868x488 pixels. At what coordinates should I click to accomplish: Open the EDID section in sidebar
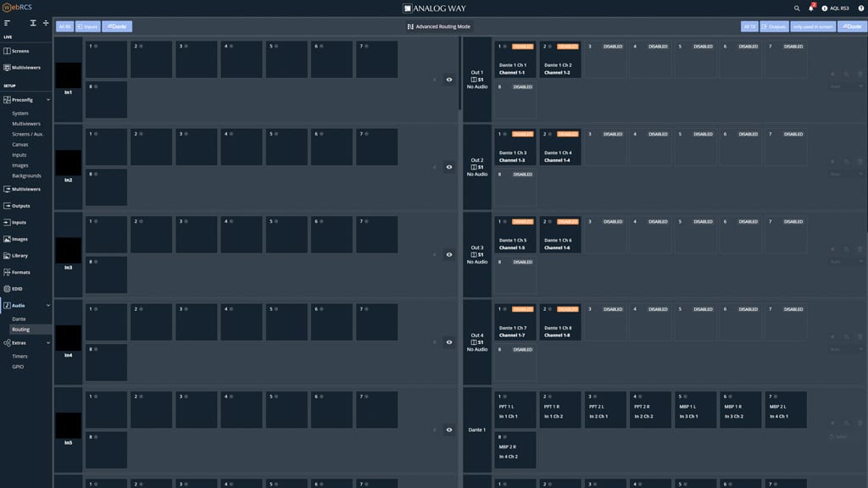click(x=18, y=289)
